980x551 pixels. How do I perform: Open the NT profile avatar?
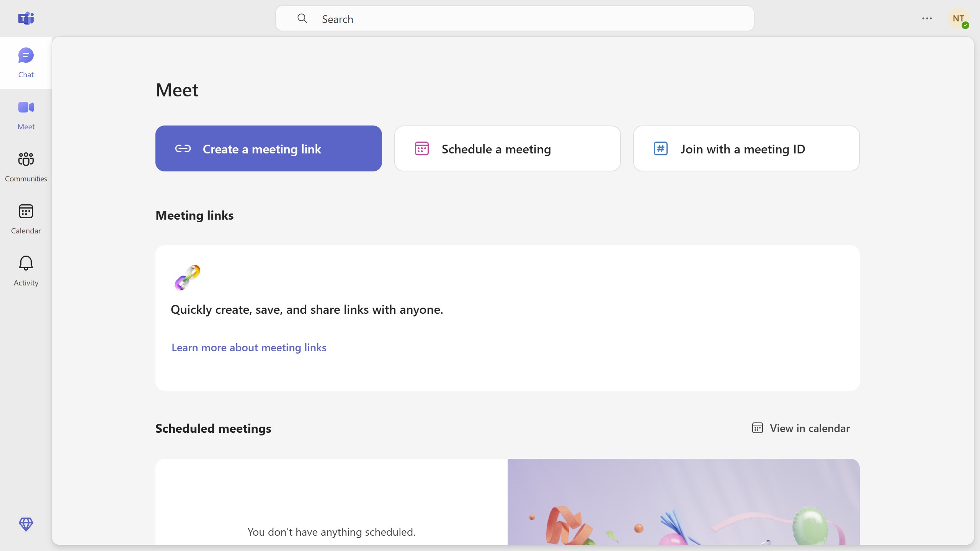958,18
